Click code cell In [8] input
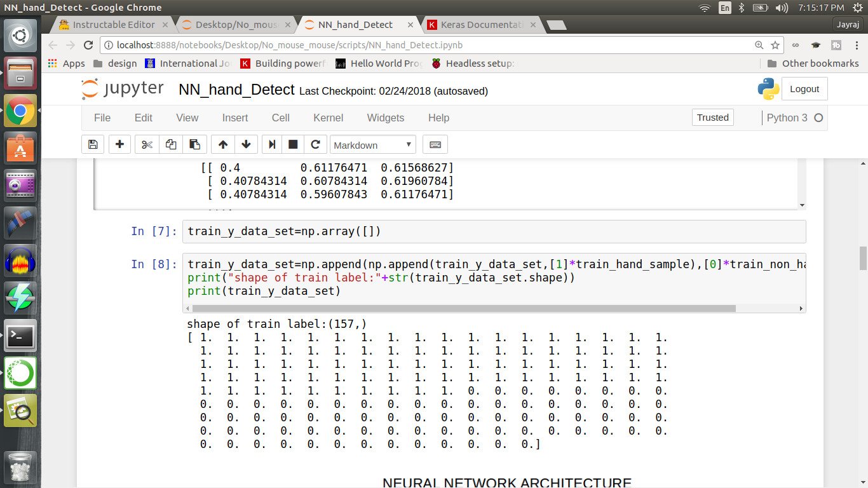868x488 pixels. (x=494, y=278)
